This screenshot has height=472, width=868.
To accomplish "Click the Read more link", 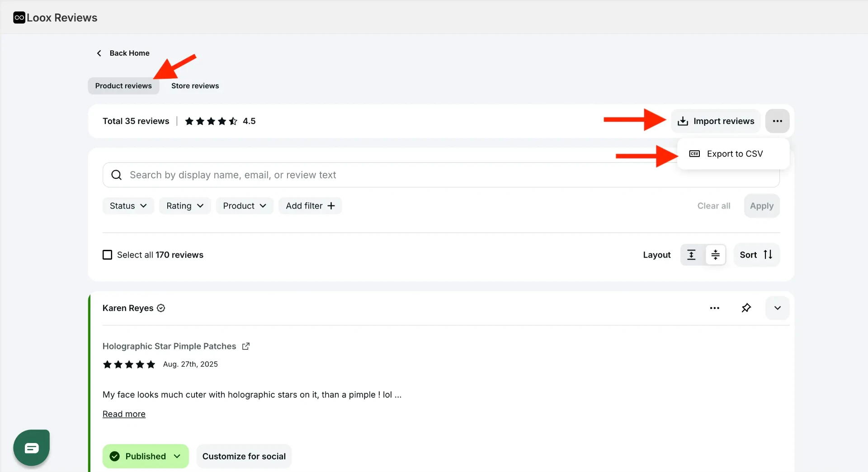I will point(124,414).
